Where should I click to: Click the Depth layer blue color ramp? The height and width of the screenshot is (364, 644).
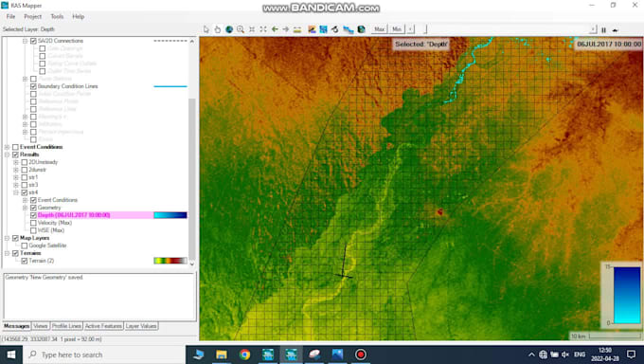pos(170,215)
